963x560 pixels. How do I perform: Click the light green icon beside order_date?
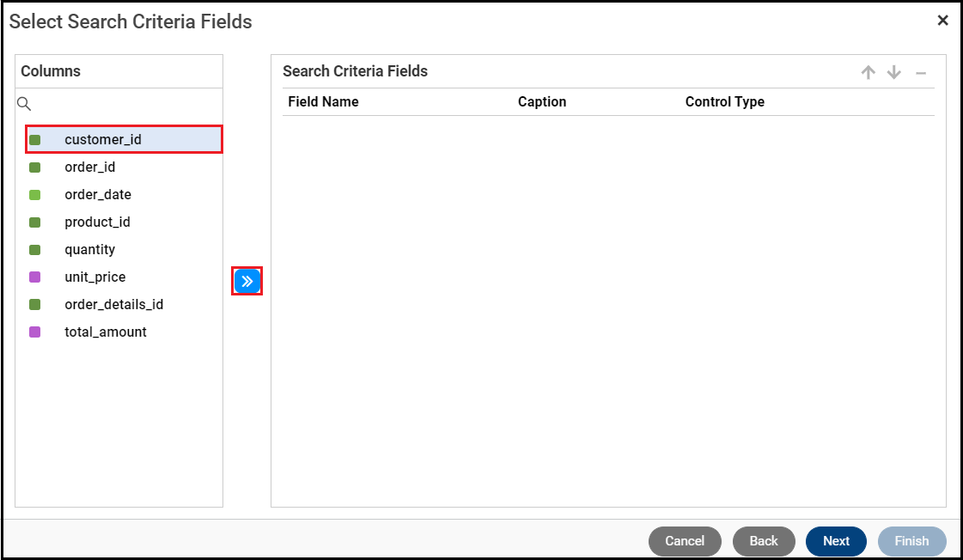click(x=35, y=195)
